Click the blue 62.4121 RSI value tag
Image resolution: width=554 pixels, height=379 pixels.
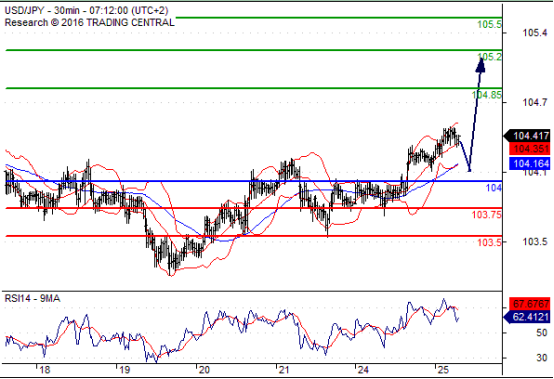click(527, 317)
